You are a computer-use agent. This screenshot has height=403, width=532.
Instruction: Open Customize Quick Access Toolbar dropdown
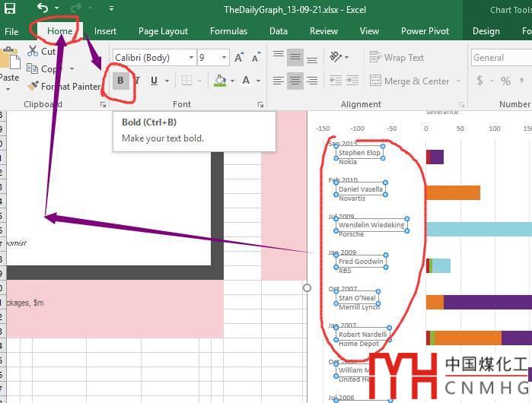point(111,8)
